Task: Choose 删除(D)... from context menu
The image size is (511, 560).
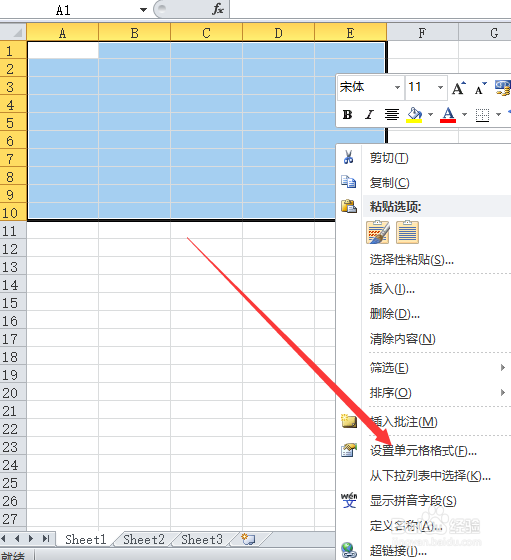Action: pos(395,314)
